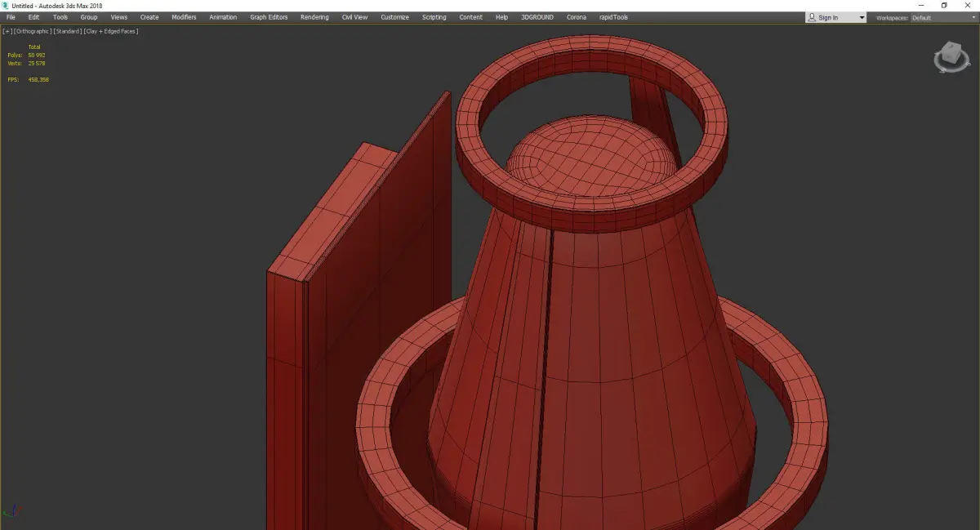Open the [Clay + Edged Faces] shading menu
Image resolution: width=980 pixels, height=530 pixels.
pos(111,31)
